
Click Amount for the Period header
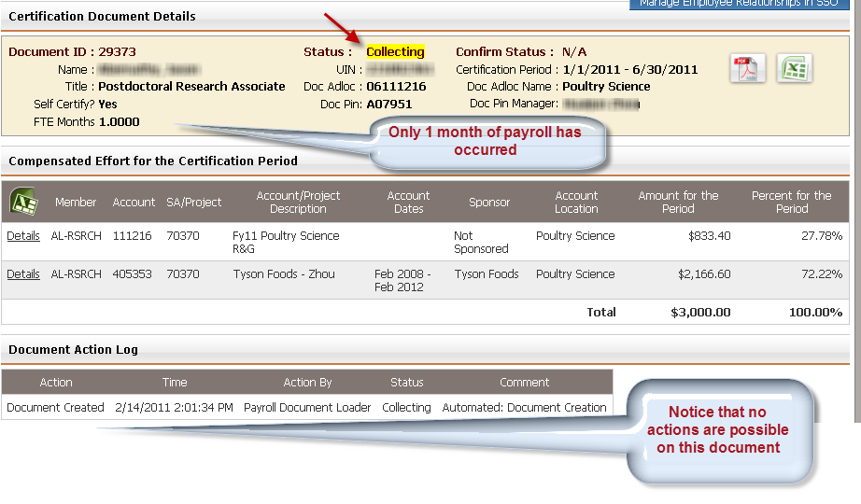(x=678, y=203)
